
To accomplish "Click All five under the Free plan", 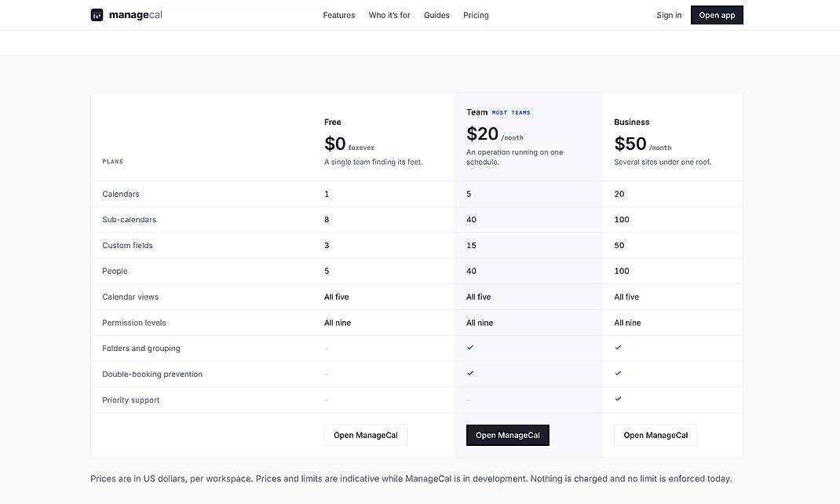I will tap(337, 297).
